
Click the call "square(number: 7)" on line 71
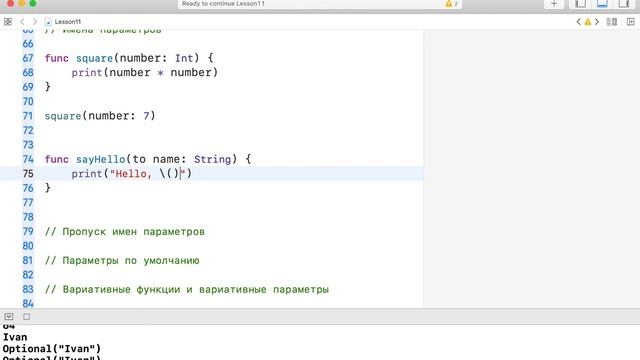pyautogui.click(x=100, y=116)
